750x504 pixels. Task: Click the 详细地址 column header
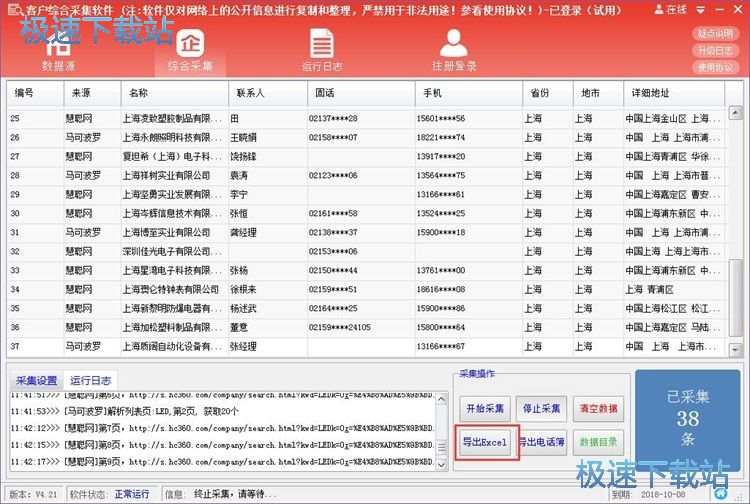[x=674, y=93]
